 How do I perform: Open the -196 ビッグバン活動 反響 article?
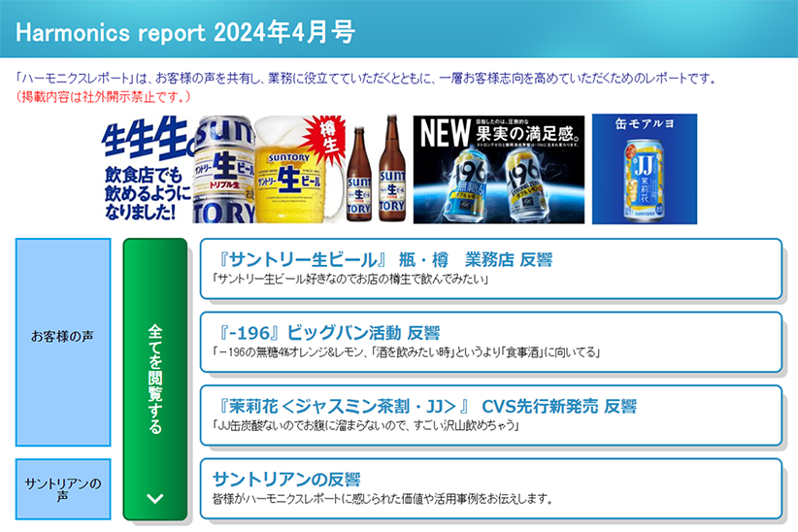[x=490, y=342]
